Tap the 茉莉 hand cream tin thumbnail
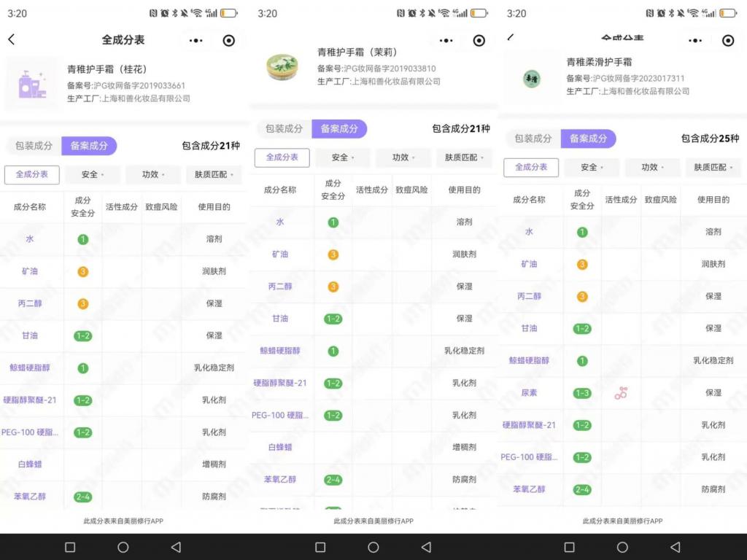The image size is (747, 560). coord(282,67)
